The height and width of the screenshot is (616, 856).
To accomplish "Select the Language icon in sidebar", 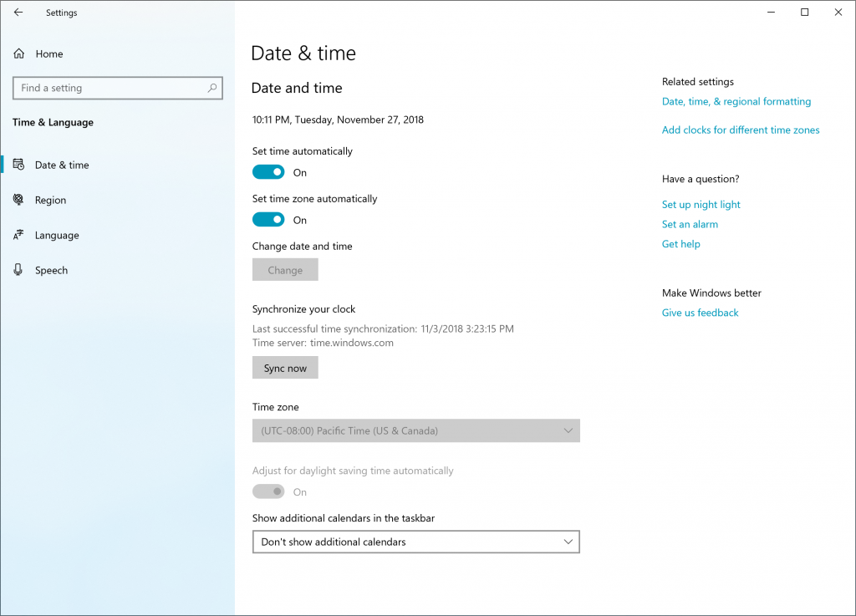I will click(18, 235).
